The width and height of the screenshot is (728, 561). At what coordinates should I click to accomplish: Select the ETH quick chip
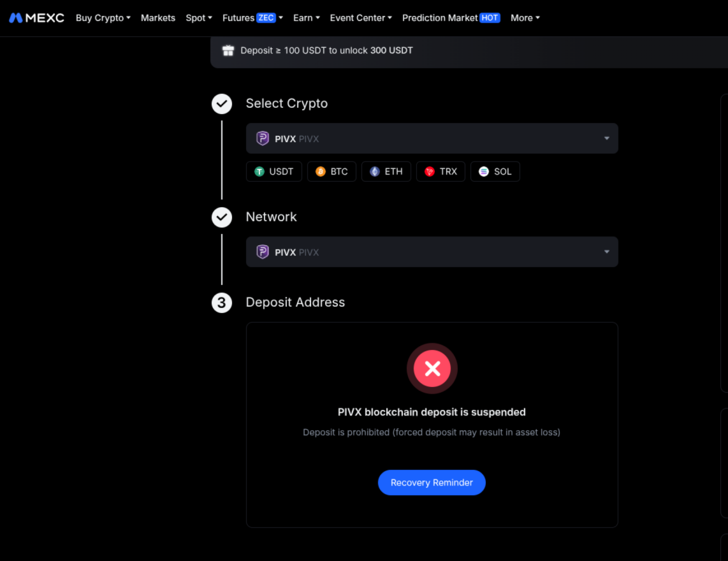[386, 171]
